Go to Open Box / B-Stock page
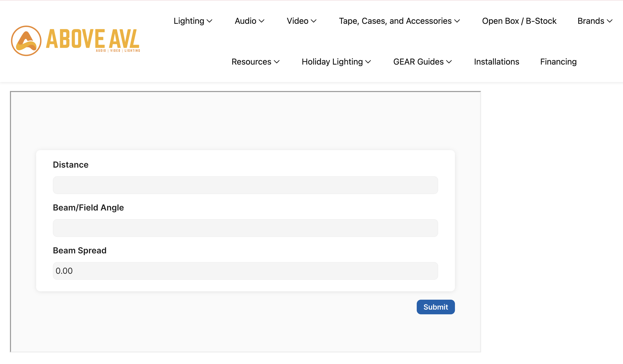This screenshot has width=623, height=364. tap(519, 21)
